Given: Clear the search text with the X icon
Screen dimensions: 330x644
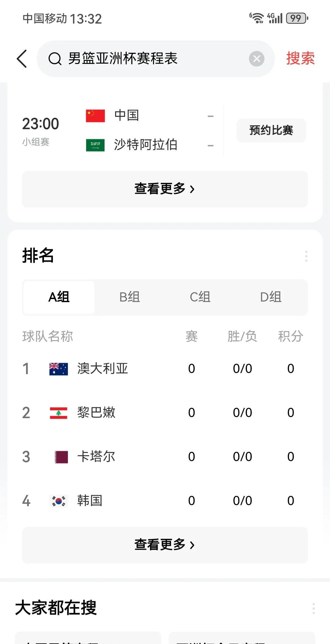Looking at the screenshot, I should coord(257,59).
